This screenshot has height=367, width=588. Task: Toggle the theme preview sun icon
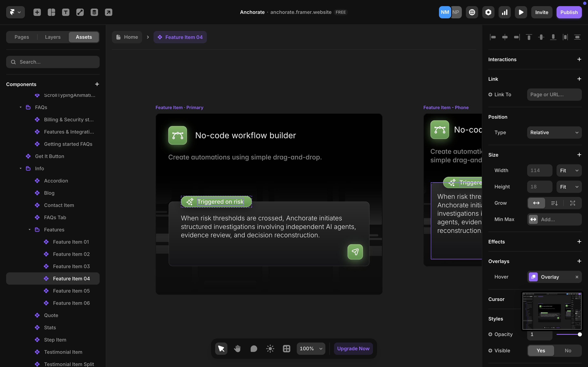pyautogui.click(x=270, y=348)
